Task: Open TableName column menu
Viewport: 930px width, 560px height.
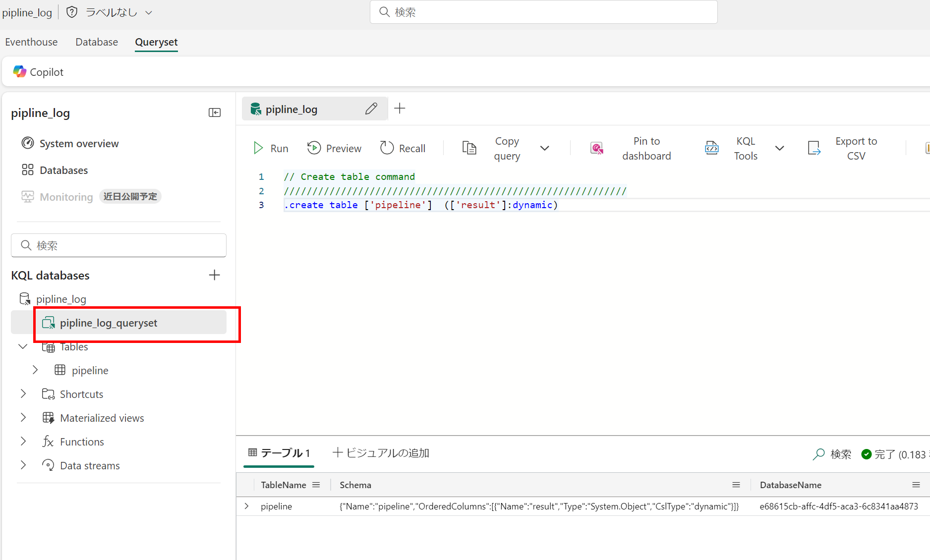Action: (316, 485)
